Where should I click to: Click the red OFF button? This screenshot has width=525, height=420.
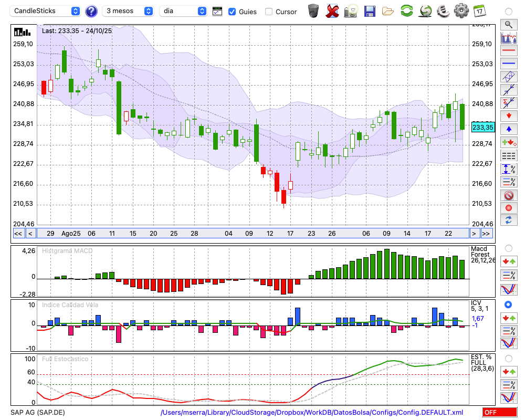click(498, 413)
